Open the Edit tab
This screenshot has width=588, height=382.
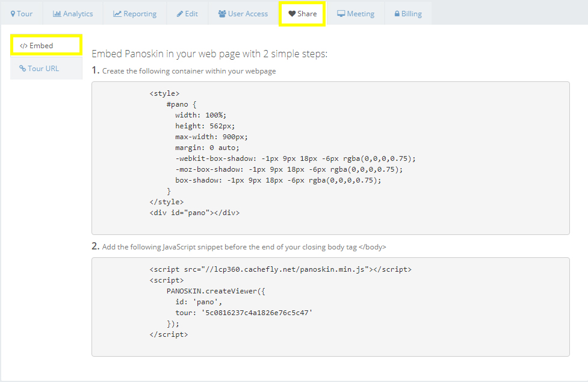point(187,13)
